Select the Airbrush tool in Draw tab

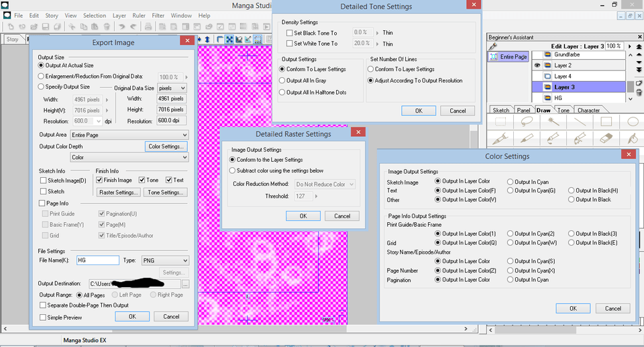coord(580,138)
